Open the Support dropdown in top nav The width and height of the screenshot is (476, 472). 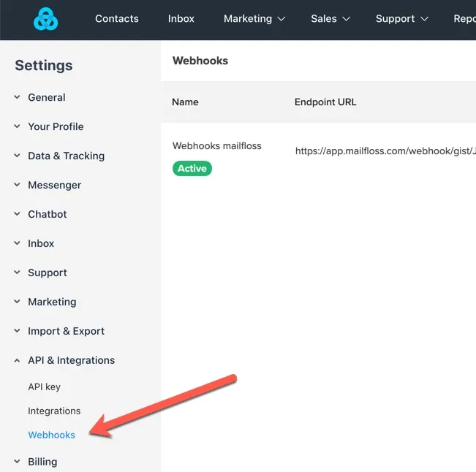coord(402,19)
